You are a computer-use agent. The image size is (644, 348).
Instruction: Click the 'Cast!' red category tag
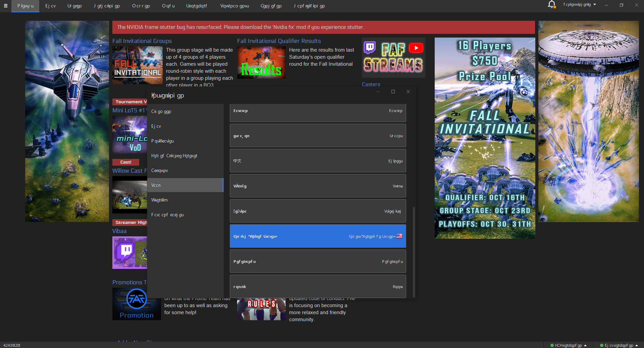pyautogui.click(x=126, y=162)
